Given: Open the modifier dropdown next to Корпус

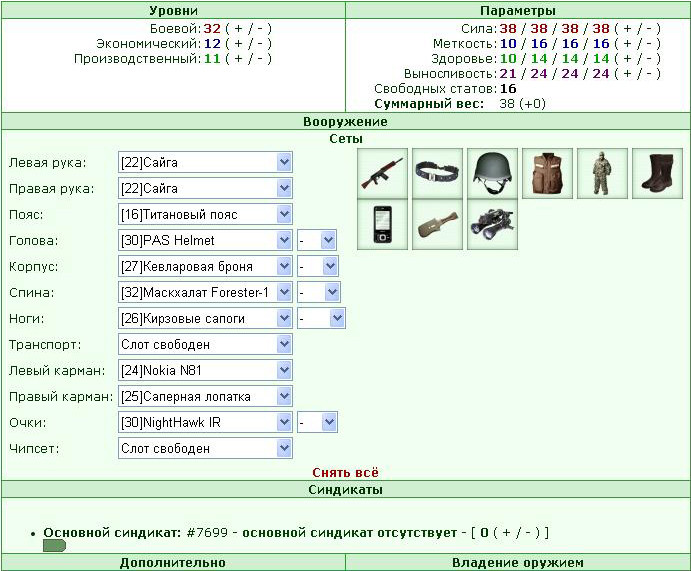Looking at the screenshot, I should (x=318, y=267).
